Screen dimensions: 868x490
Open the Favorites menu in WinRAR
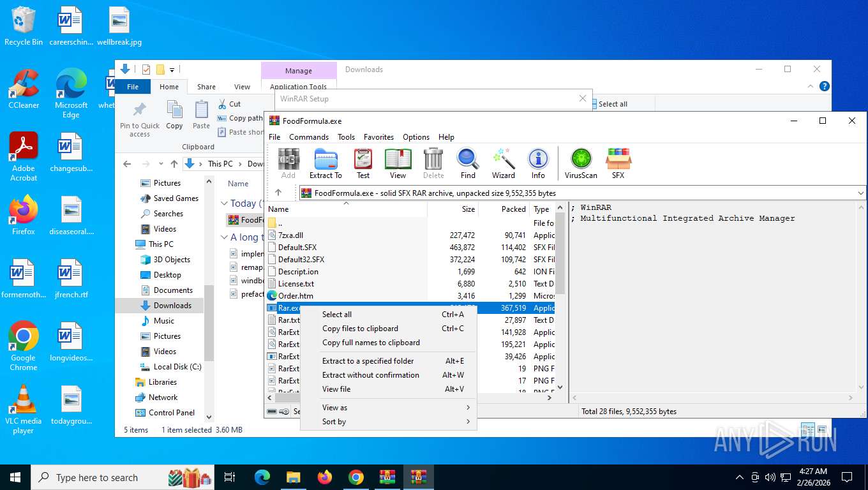[378, 137]
